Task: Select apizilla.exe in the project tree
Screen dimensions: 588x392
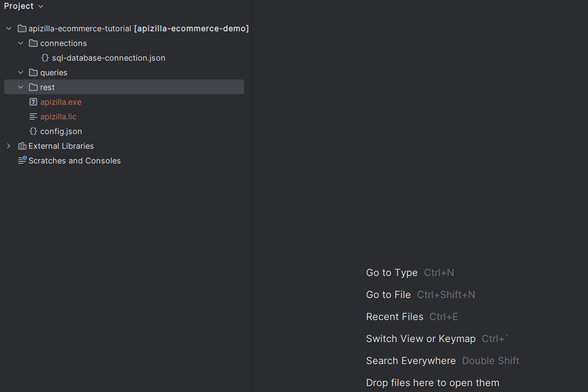Action: (61, 102)
